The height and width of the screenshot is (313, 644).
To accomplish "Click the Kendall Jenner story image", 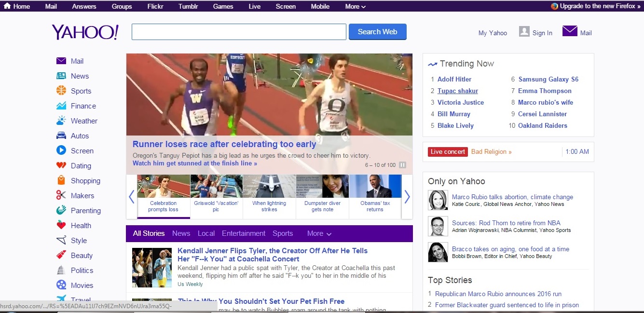I will click(x=152, y=268).
